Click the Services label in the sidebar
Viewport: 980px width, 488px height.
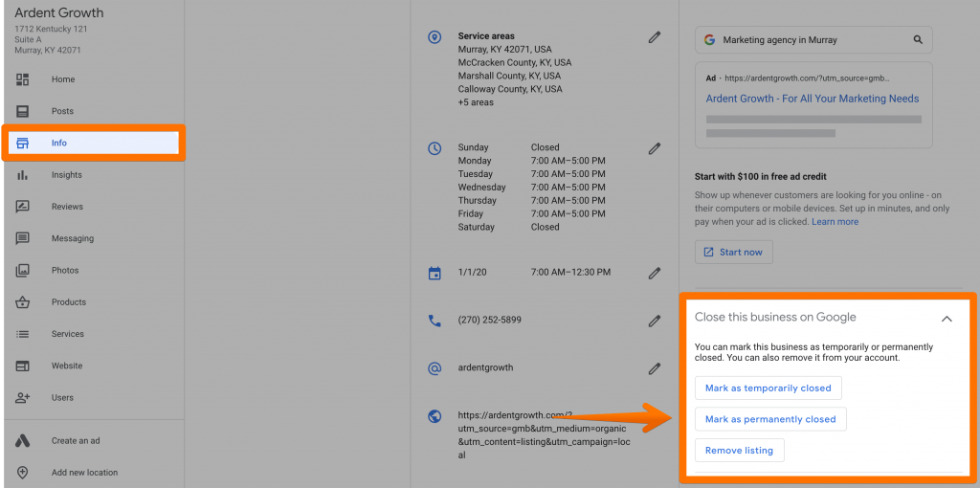[x=68, y=334]
